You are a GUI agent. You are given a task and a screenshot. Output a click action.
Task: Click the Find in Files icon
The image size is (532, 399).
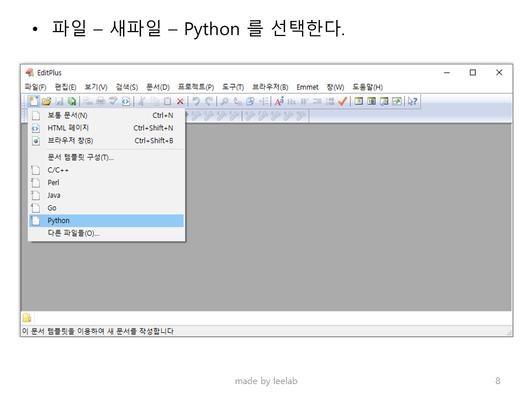tap(250, 101)
